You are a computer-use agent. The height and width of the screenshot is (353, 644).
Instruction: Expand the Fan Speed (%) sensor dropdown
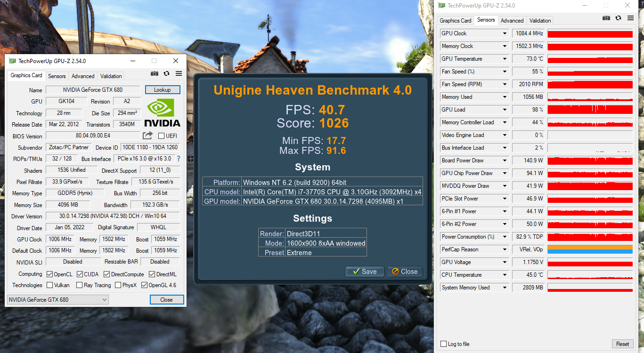(x=505, y=72)
